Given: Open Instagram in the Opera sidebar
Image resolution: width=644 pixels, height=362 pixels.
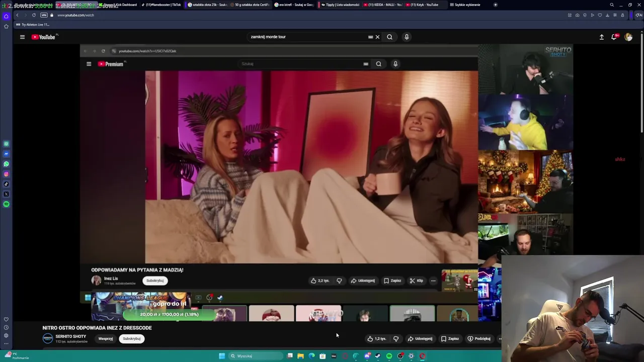Looking at the screenshot, I should tap(6, 174).
